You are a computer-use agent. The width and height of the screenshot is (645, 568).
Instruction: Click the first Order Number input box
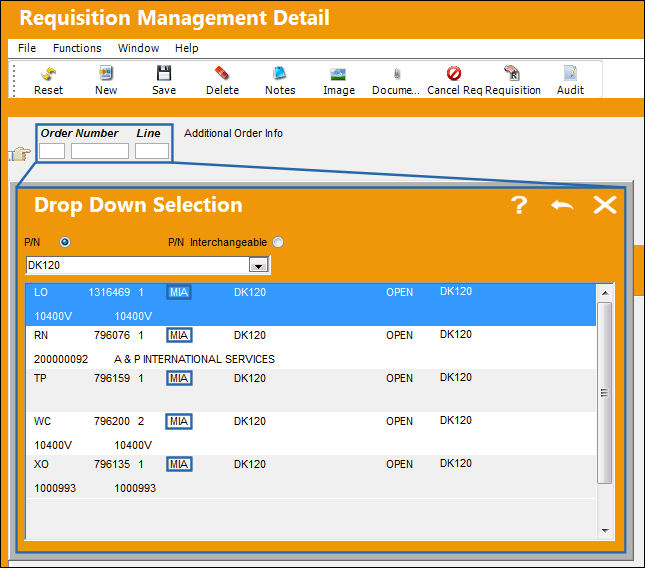point(52,151)
